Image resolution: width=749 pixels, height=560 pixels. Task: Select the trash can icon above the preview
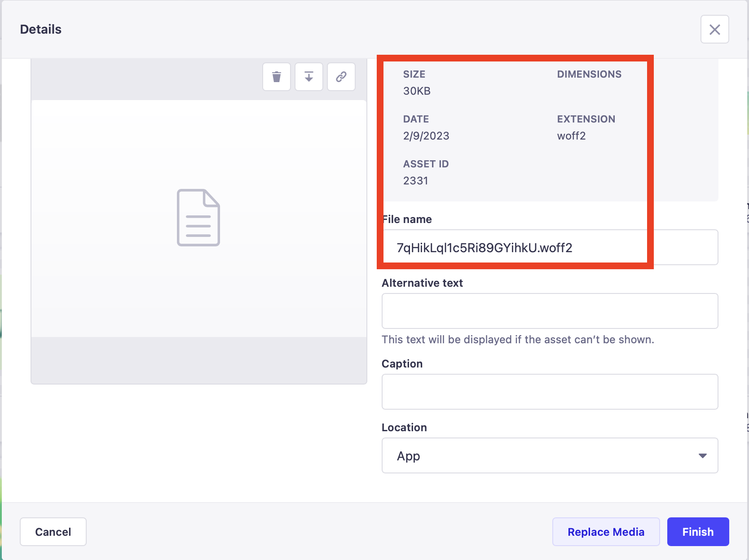pos(276,77)
